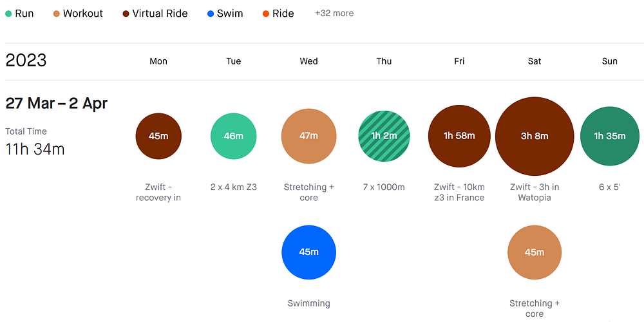Open Tuesday's 46m Run bubble

tap(233, 136)
